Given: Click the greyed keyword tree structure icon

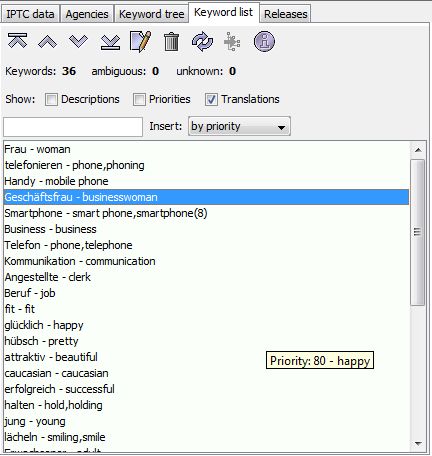Looking at the screenshot, I should tap(232, 42).
